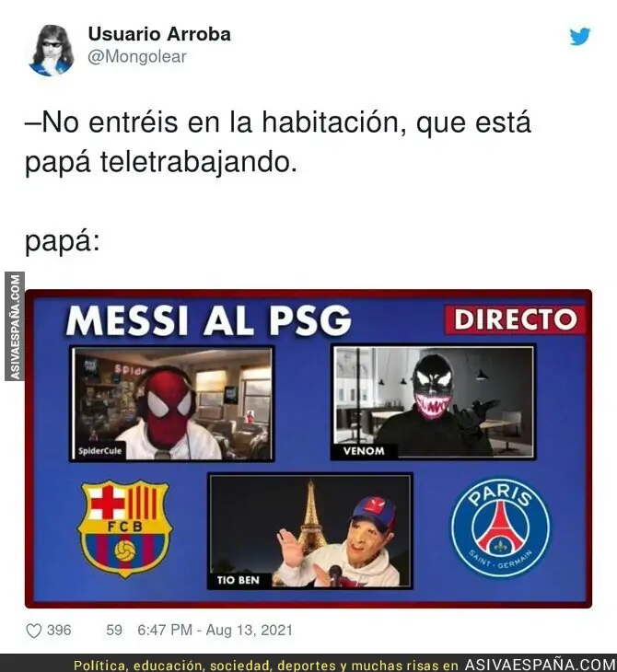Click the vertical ASIVAESPAÑA.COM watermark
Image resolution: width=617 pixels, height=672 pixels.
point(15,327)
